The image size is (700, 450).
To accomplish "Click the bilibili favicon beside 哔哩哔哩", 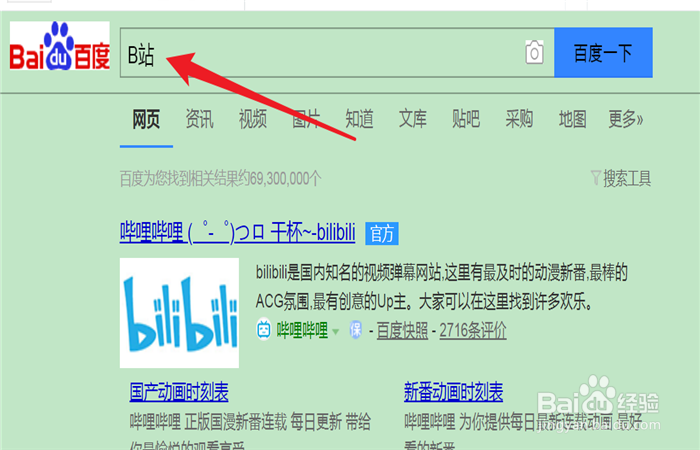I will (264, 330).
